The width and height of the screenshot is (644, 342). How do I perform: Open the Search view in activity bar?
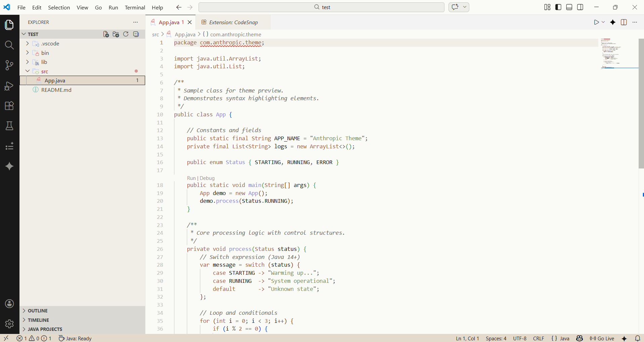pyautogui.click(x=9, y=45)
